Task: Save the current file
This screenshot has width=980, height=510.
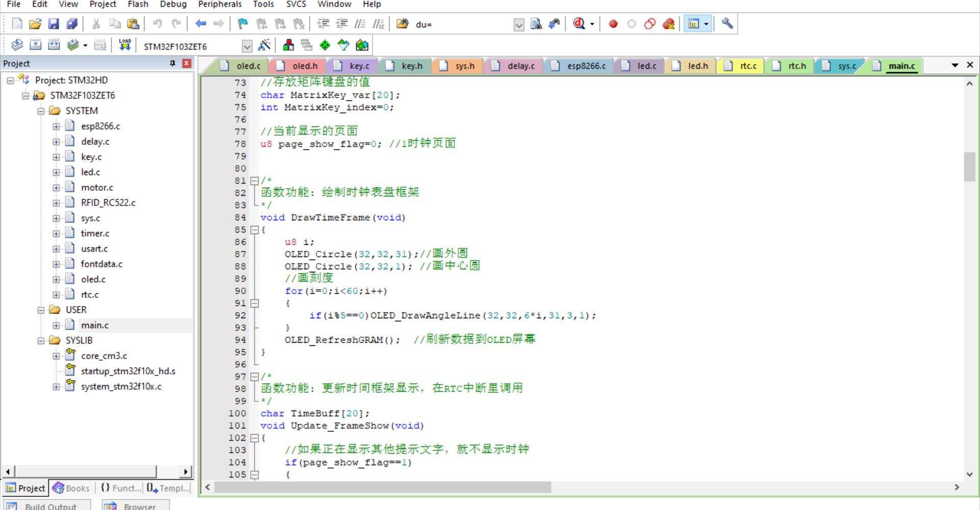Action: (54, 24)
